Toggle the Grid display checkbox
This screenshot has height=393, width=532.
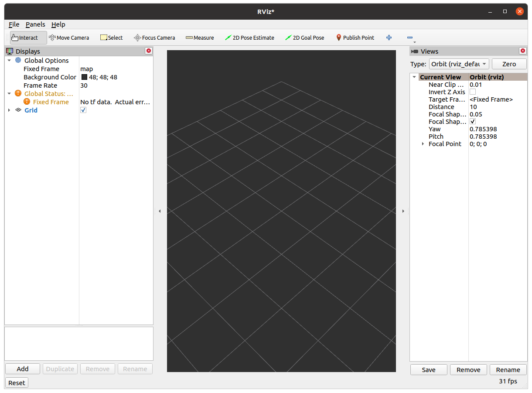click(x=83, y=110)
